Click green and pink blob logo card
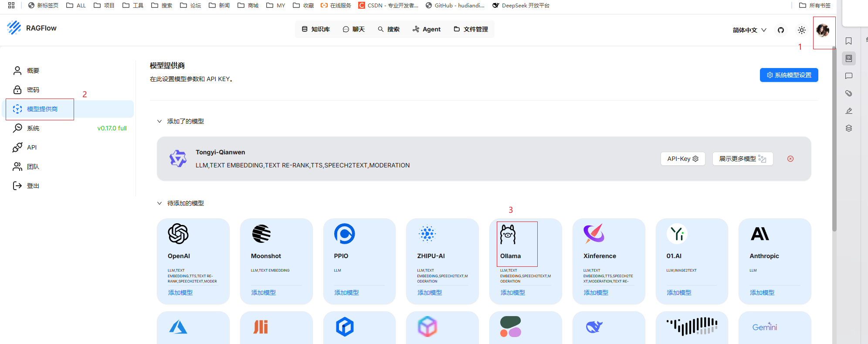The height and width of the screenshot is (344, 868). coord(511,327)
